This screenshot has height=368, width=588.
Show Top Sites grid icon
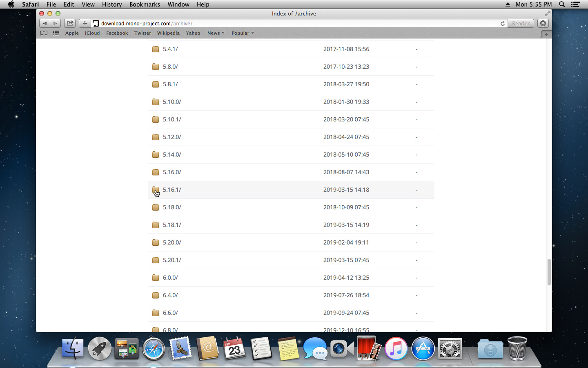(x=56, y=33)
